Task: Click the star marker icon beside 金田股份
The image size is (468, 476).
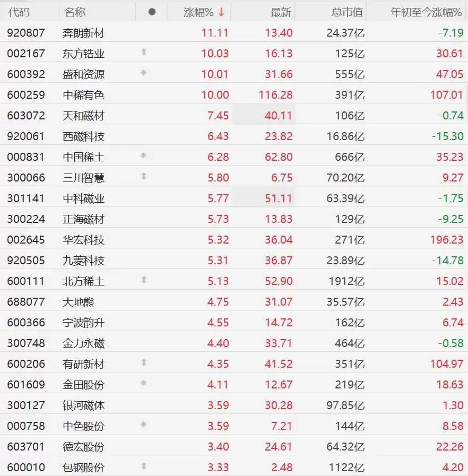Action: (x=144, y=383)
